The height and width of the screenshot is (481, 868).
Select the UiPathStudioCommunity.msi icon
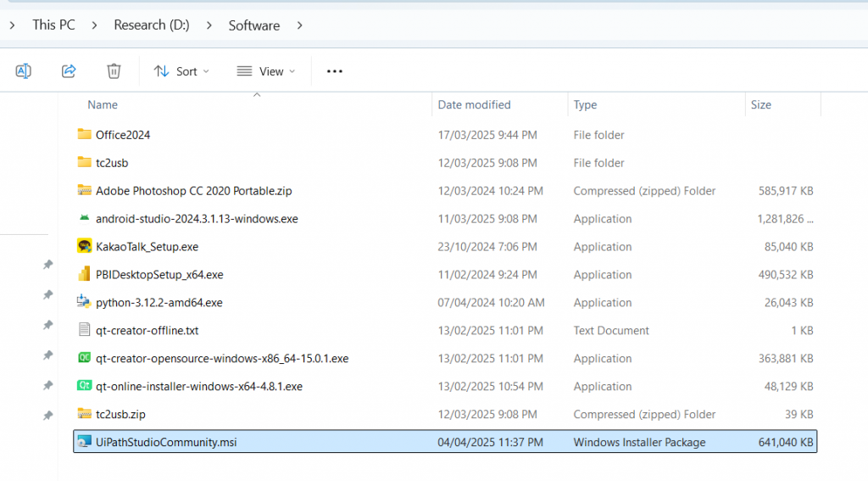84,442
